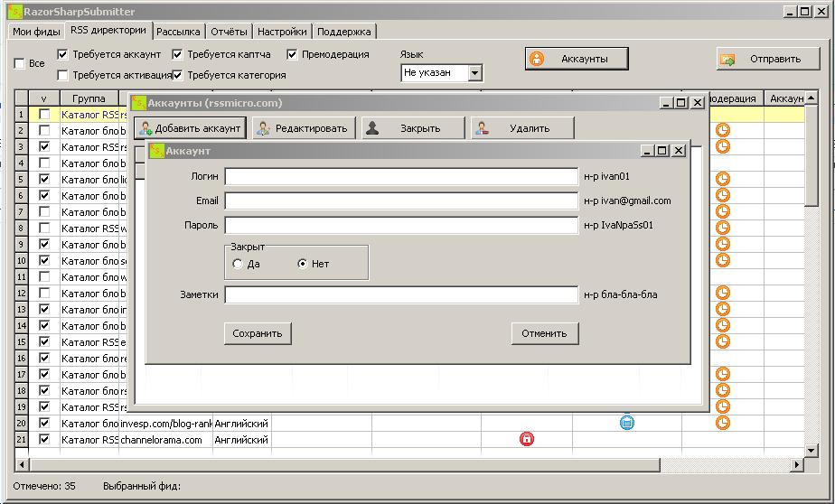
Task: Switch to the Рассылка tab
Action: (178, 32)
